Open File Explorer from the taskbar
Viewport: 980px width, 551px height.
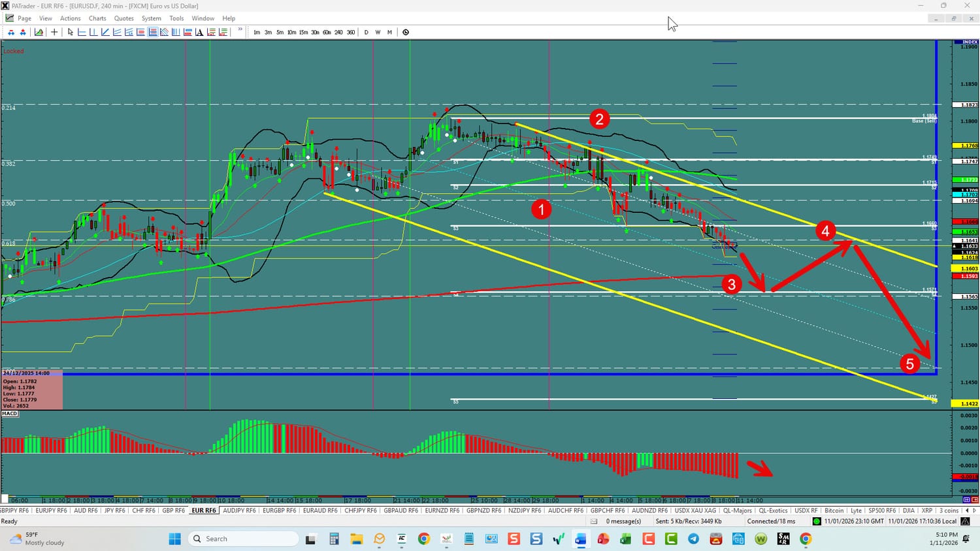click(356, 539)
